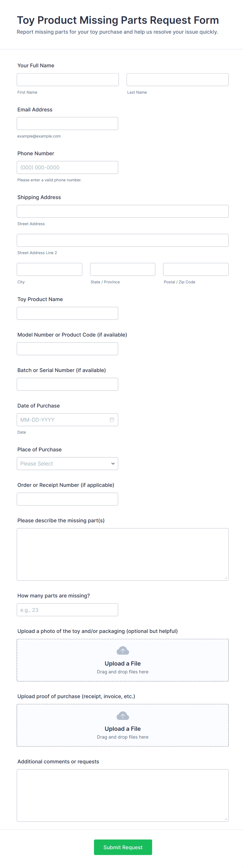Viewport: 243px width, 868px height.
Task: Focus the Street Address input
Action: coord(123,211)
